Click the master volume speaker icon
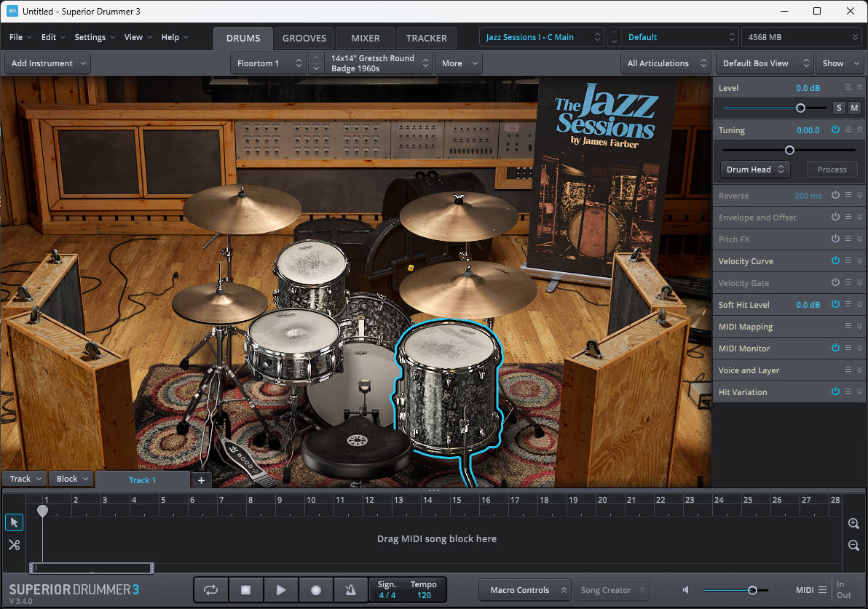 [686, 590]
